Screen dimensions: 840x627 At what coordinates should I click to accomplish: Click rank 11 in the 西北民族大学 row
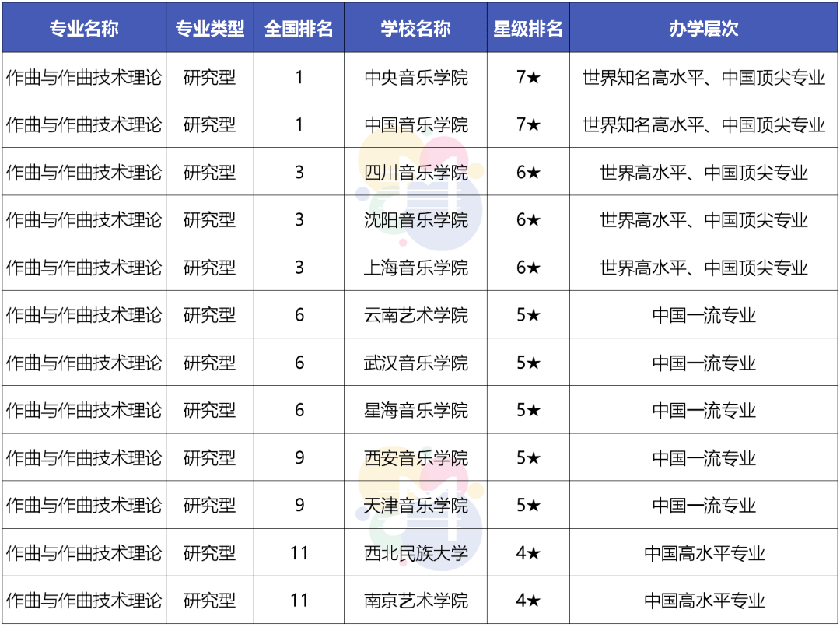[x=299, y=552]
